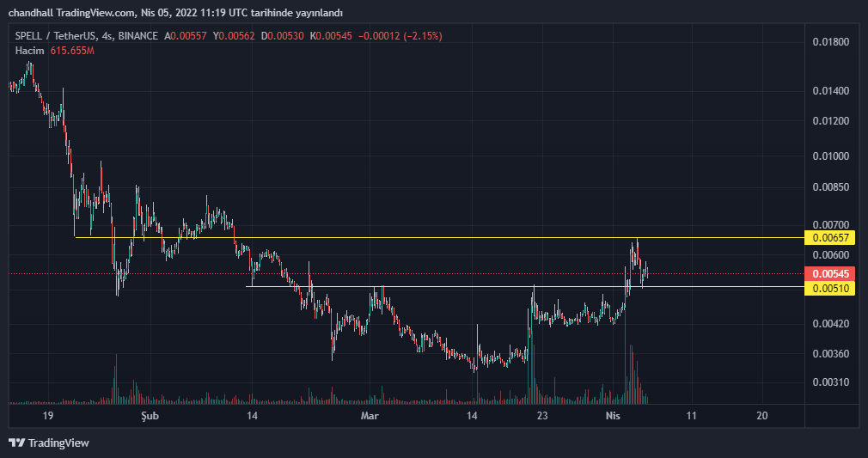This screenshot has height=458, width=868.
Task: Click the SPELL / TetherUS symbol title
Action: [56, 36]
